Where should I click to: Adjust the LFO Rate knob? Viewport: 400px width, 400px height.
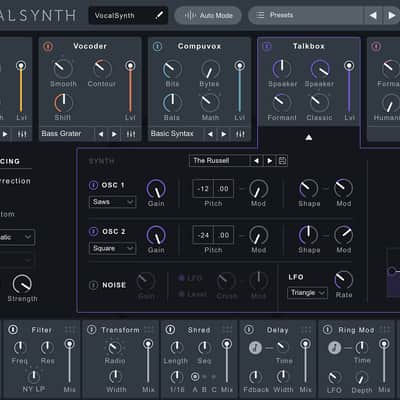pos(344,280)
